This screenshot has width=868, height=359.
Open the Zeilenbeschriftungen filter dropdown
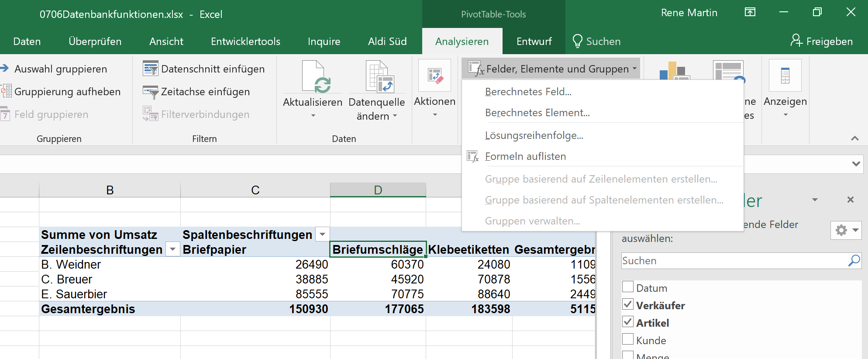point(173,249)
